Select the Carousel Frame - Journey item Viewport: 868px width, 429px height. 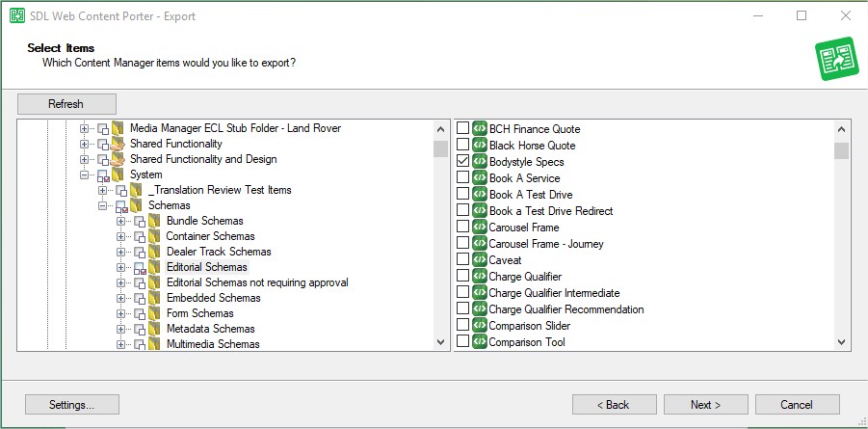546,243
